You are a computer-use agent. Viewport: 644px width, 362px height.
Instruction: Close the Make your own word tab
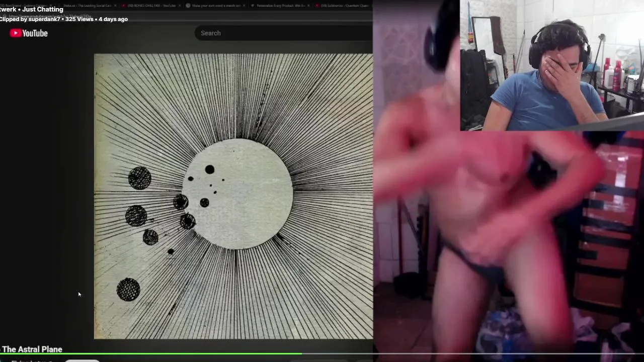tap(245, 6)
